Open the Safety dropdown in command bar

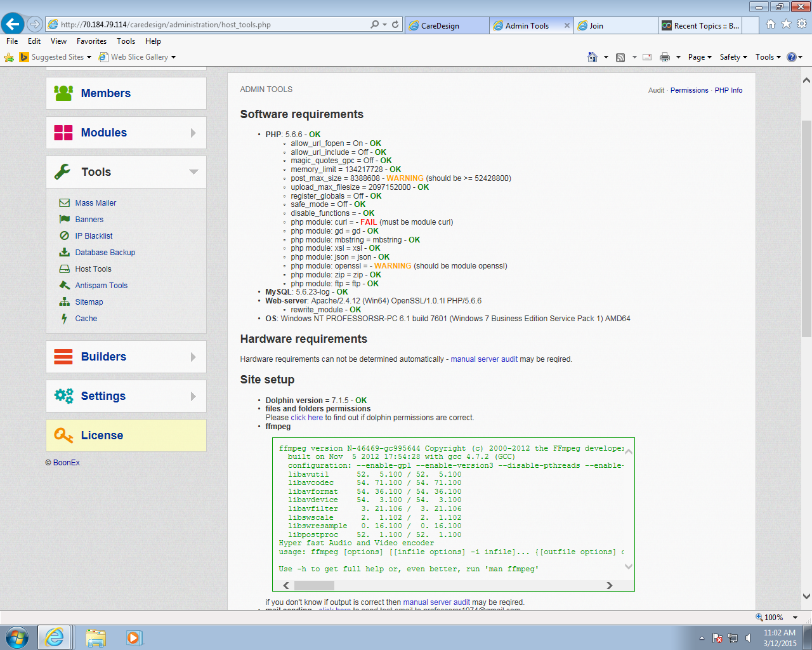[x=733, y=57]
